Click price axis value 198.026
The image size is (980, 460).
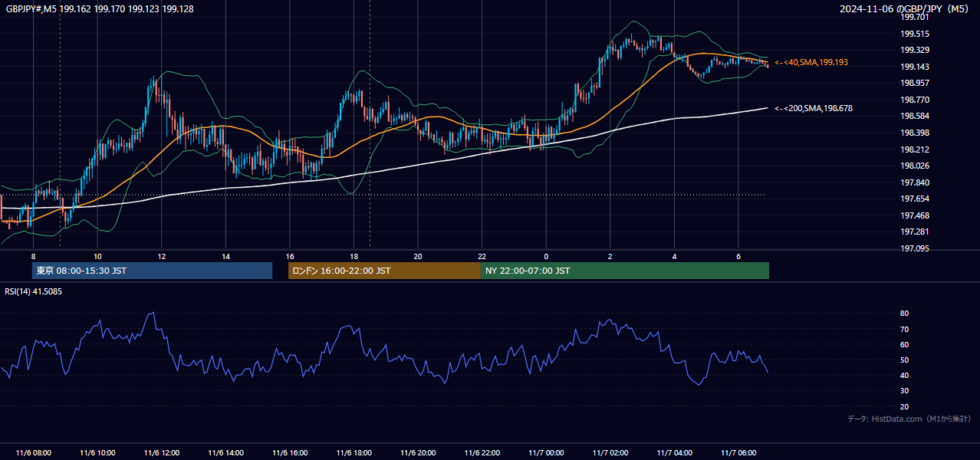pos(915,166)
